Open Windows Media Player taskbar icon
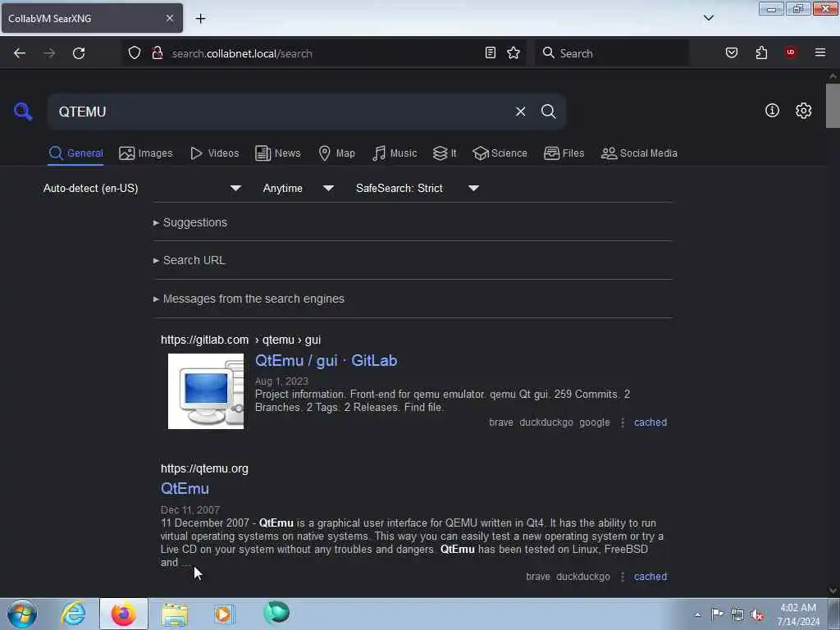This screenshot has width=840, height=630. pos(224,614)
